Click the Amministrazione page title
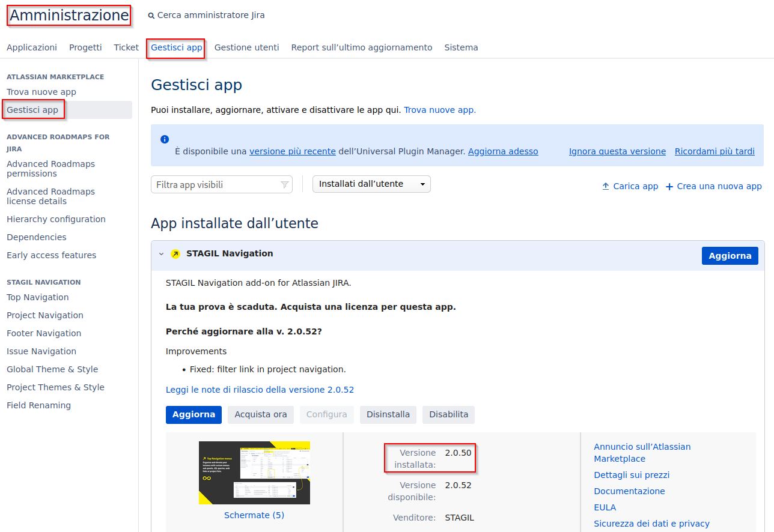 click(x=69, y=16)
